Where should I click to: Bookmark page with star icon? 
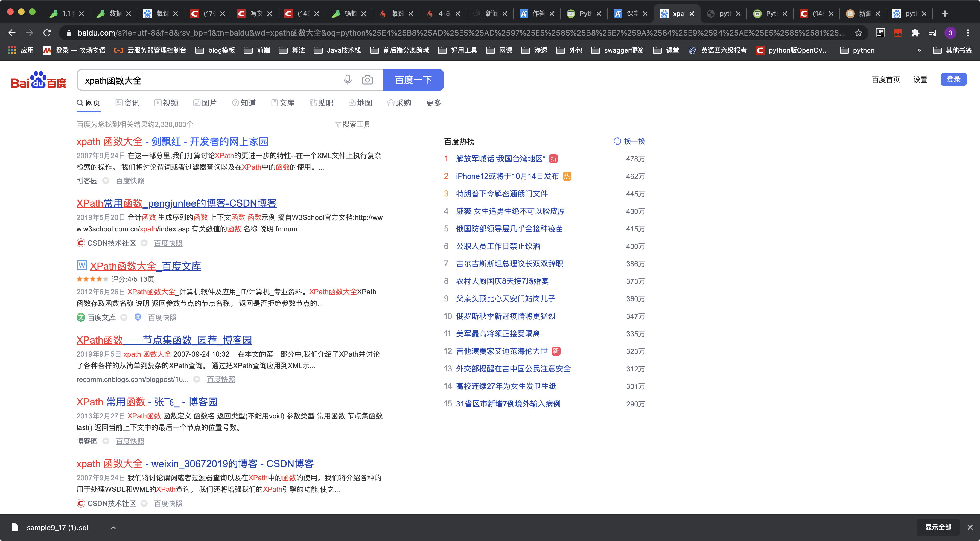858,33
